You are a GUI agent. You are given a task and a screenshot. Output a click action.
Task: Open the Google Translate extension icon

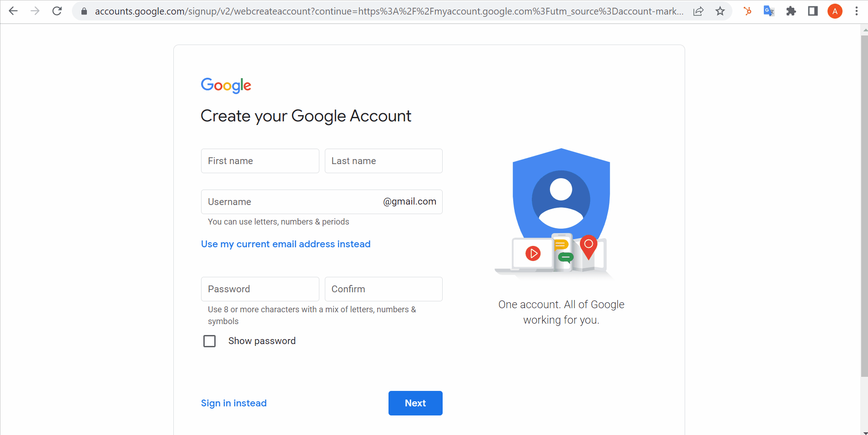tap(769, 11)
